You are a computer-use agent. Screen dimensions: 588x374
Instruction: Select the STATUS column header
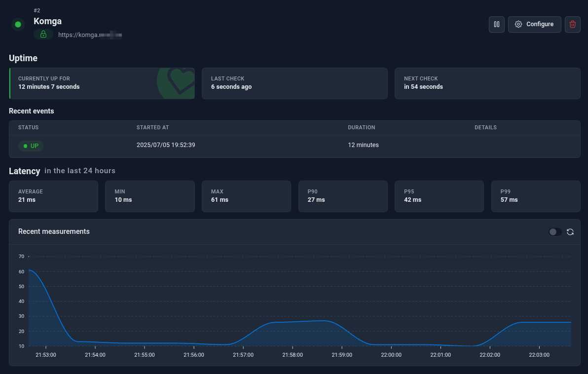[x=29, y=127]
